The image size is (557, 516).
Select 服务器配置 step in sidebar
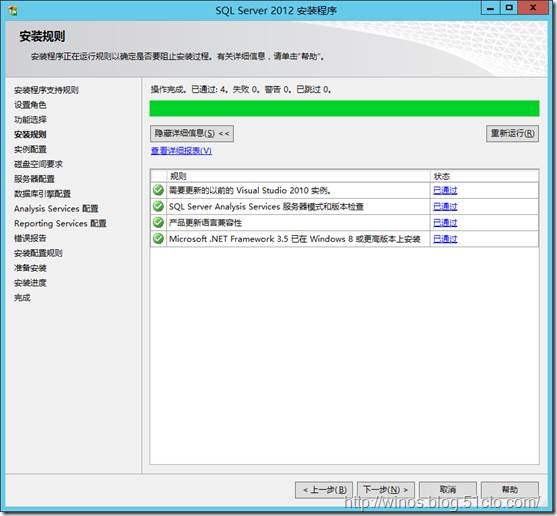(x=34, y=179)
